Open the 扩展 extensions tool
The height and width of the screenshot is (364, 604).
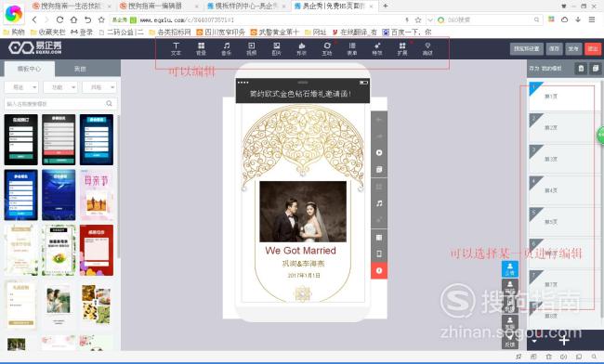pos(402,49)
